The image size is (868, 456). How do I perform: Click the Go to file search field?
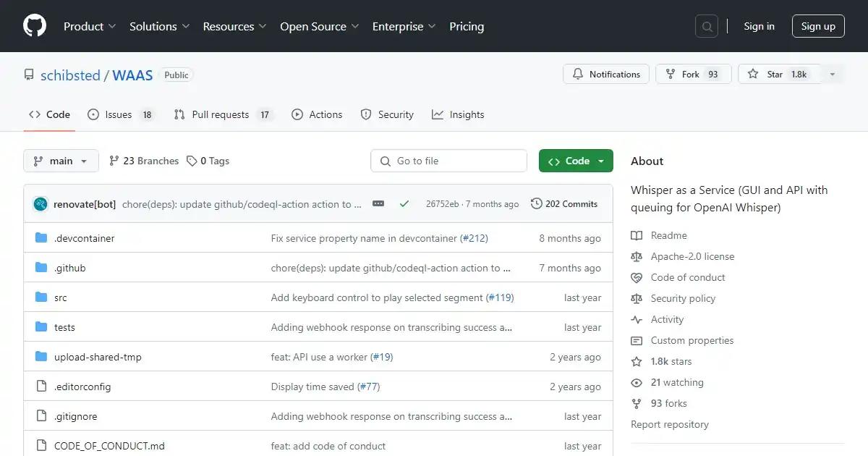tap(448, 161)
